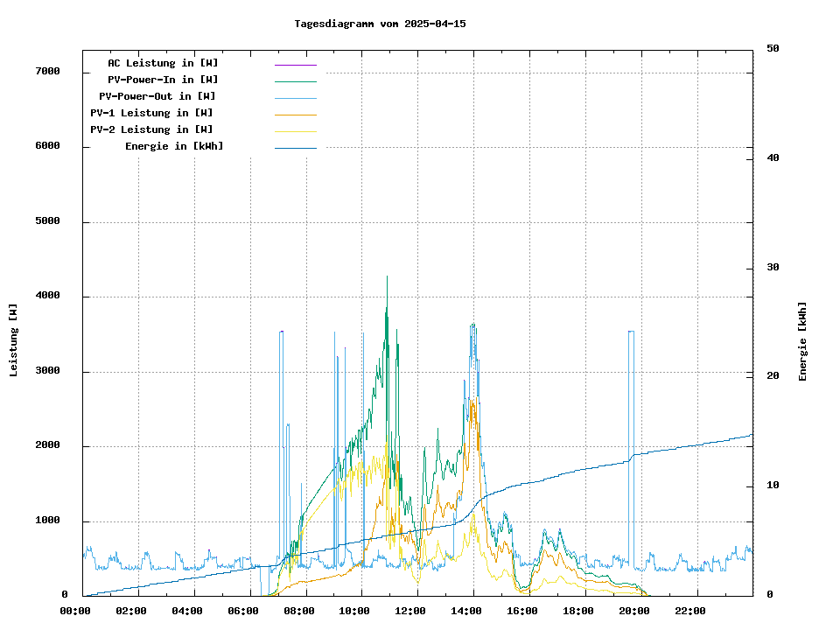This screenshot has width=840, height=630.
Task: Click the 50 value on the right axis
Action: [x=773, y=49]
